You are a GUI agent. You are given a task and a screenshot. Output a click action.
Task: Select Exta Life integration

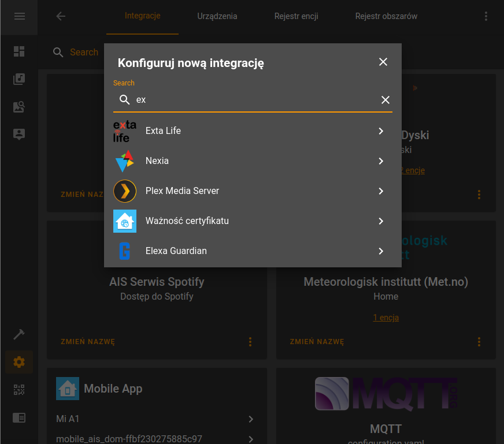(253, 131)
